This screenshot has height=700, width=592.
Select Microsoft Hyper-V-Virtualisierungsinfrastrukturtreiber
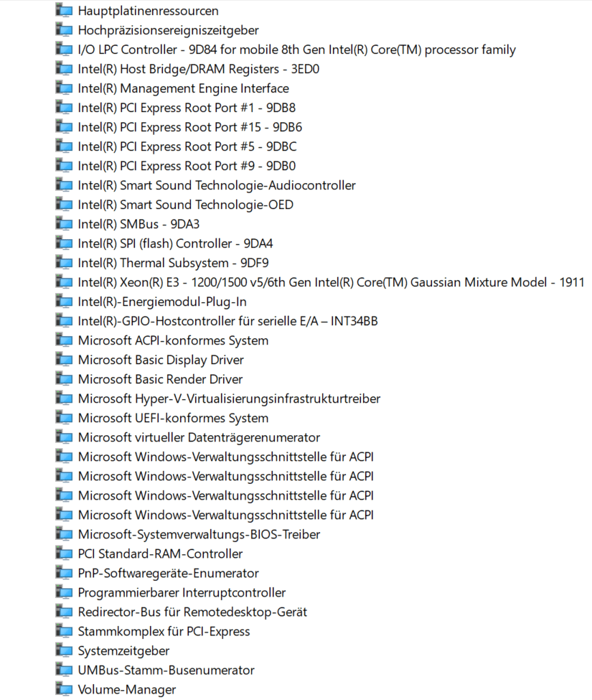230,398
